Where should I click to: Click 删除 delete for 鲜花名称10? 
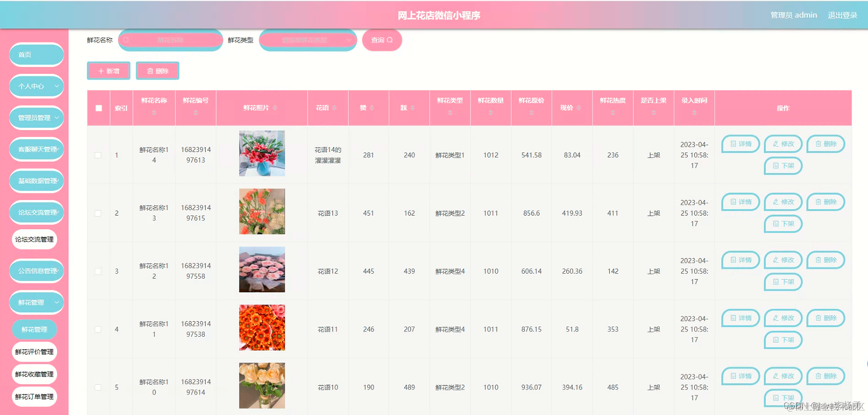click(x=826, y=376)
